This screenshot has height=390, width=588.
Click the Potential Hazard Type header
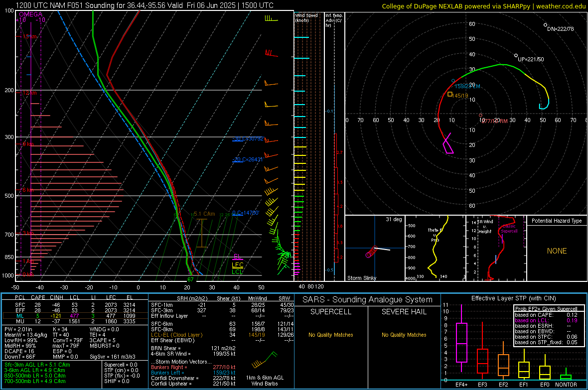(x=557, y=221)
